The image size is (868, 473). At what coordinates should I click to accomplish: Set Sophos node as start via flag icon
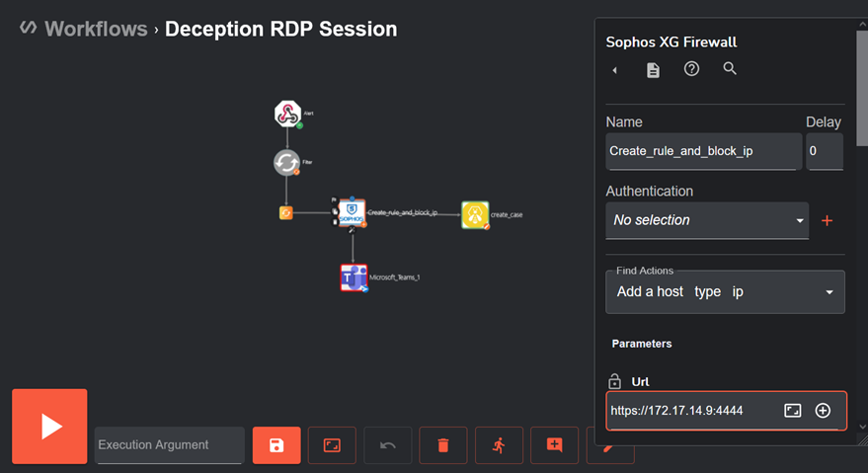click(335, 199)
